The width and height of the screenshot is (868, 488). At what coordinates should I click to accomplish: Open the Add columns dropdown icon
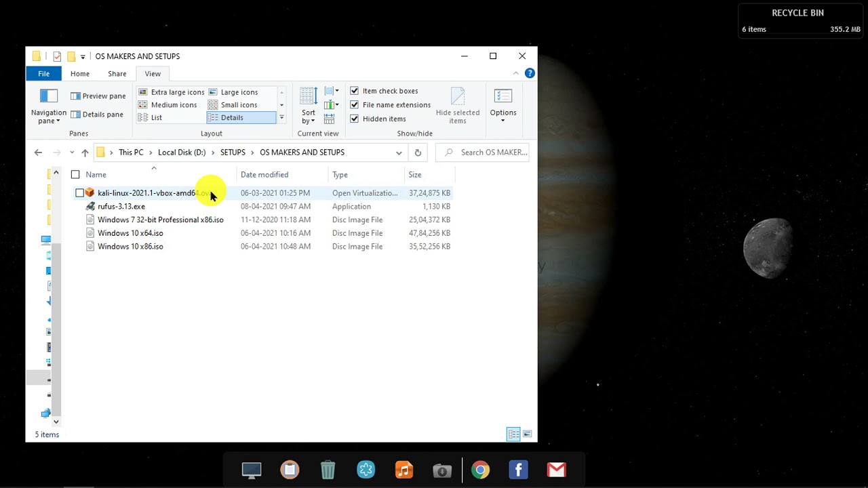pyautogui.click(x=332, y=105)
